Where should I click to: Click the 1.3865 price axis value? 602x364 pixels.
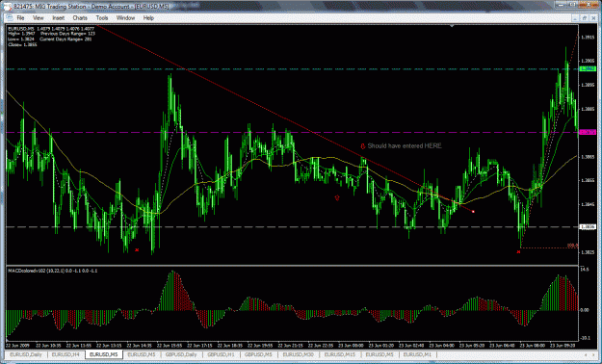(588, 157)
